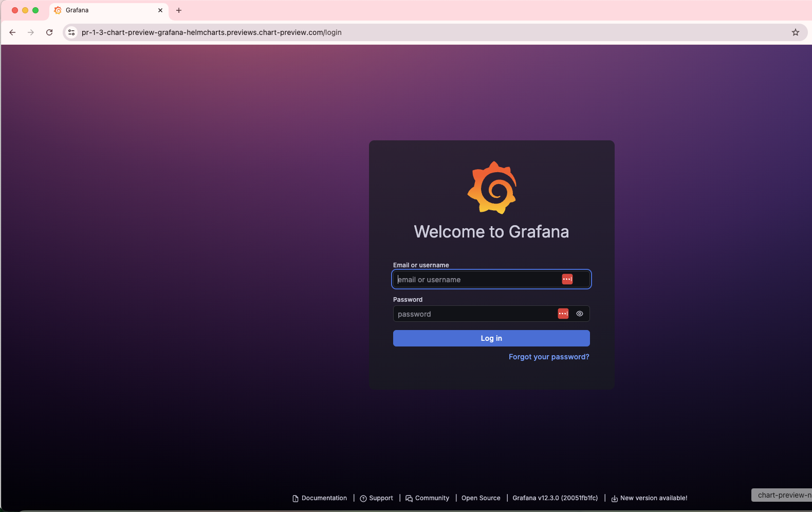Screen dimensions: 812x512
Task: Maximize the browser window
Action: (x=35, y=10)
